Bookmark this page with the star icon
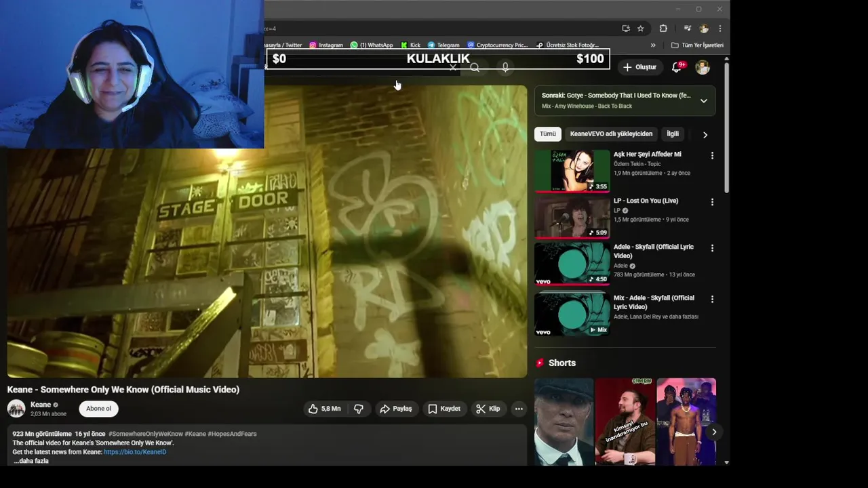 (640, 28)
